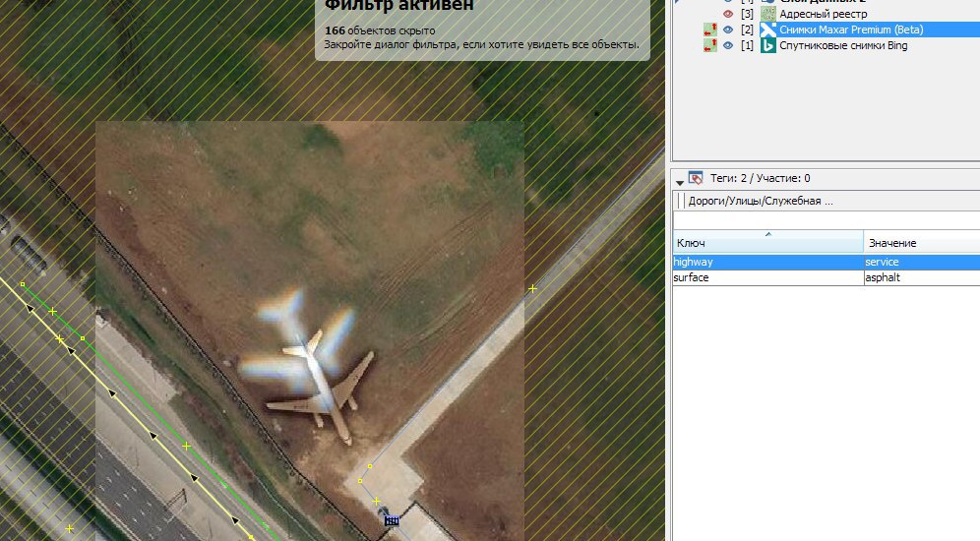The height and width of the screenshot is (541, 980).
Task: Select the Снимки Maxar Premium (Beta) layer
Action: 851,30
